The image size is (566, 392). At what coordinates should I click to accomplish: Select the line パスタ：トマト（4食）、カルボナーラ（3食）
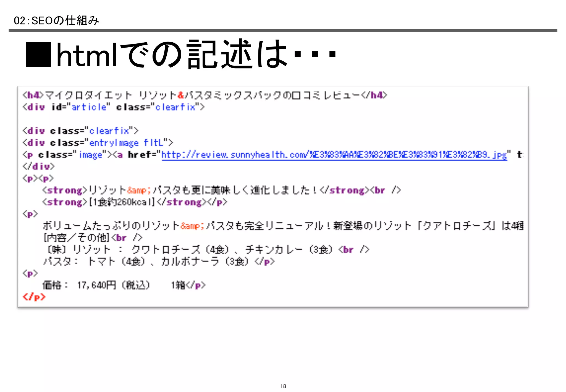point(159,262)
